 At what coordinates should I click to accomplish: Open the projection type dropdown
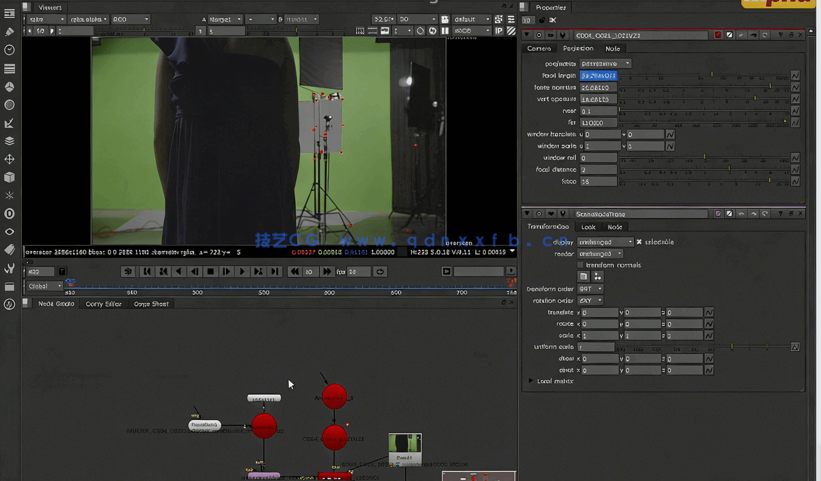606,64
